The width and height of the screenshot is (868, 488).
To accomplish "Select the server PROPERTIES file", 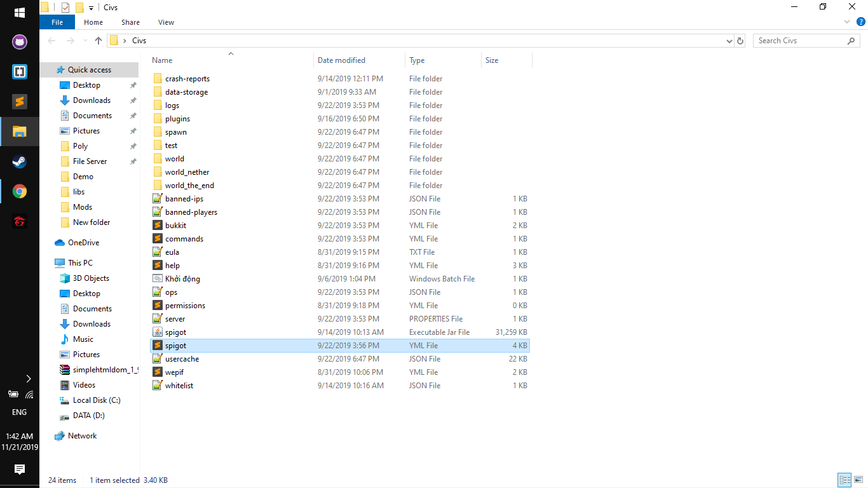I will click(x=341, y=319).
